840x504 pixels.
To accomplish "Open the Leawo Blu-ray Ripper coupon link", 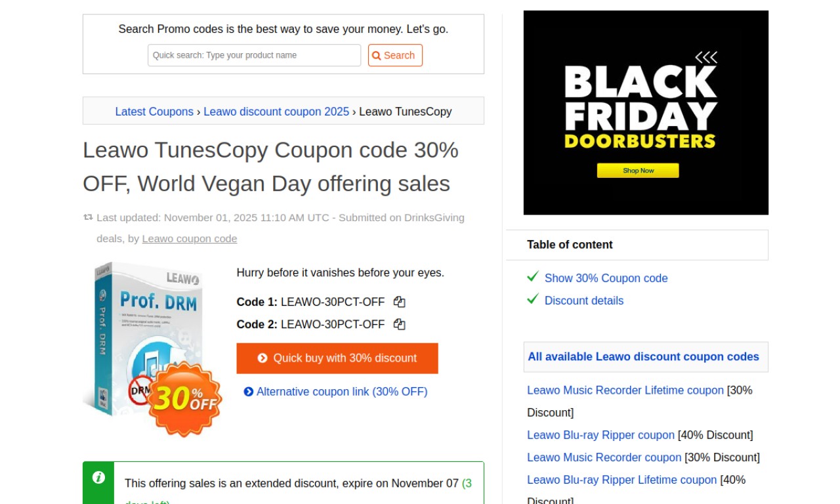I will click(x=600, y=435).
